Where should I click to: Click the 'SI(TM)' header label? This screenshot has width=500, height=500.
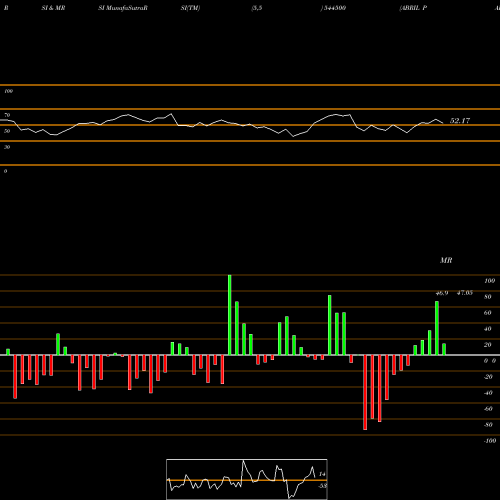(190, 8)
